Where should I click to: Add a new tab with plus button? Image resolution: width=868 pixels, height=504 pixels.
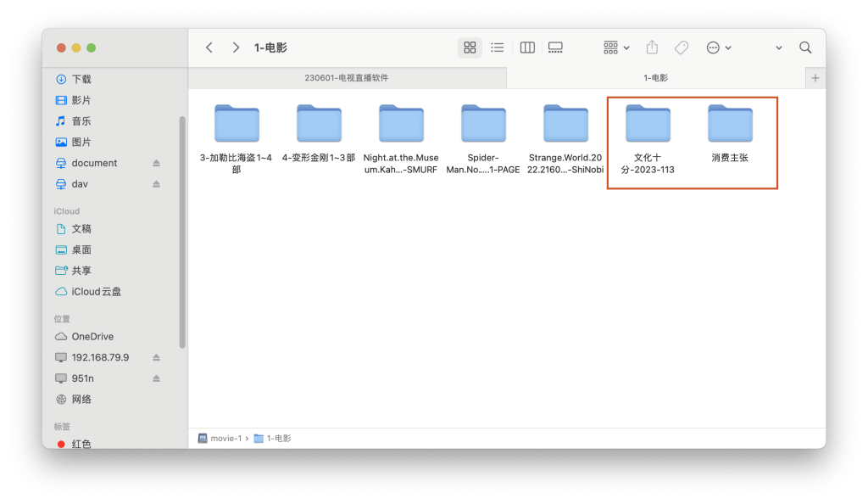[x=815, y=78]
